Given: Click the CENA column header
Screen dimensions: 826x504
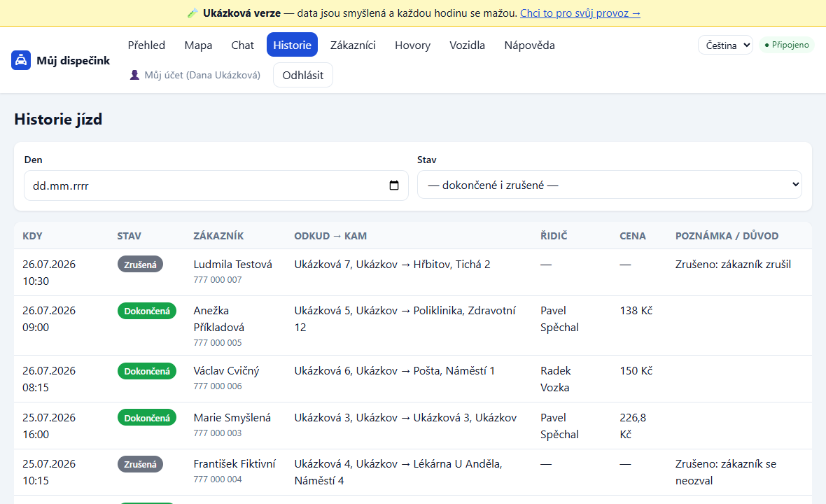Looking at the screenshot, I should (x=633, y=236).
